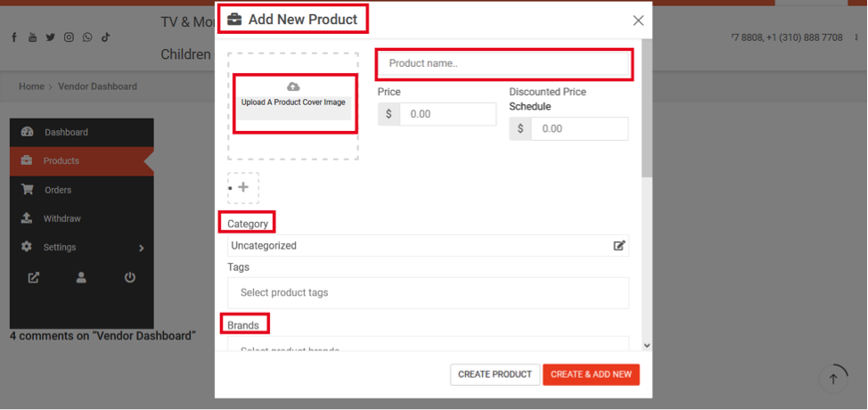Click the scroll-to-top arrow button
868x410 pixels.
pos(833,379)
